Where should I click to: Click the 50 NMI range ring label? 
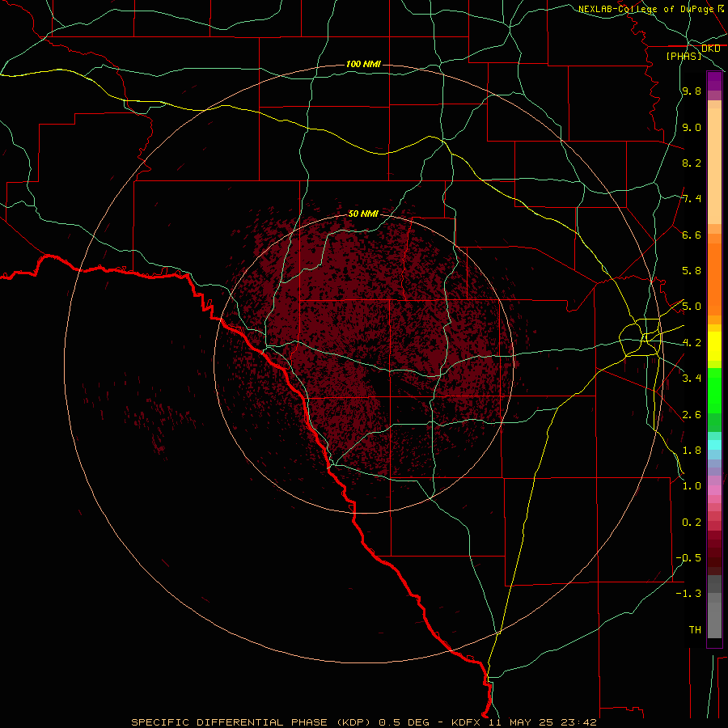click(x=363, y=214)
